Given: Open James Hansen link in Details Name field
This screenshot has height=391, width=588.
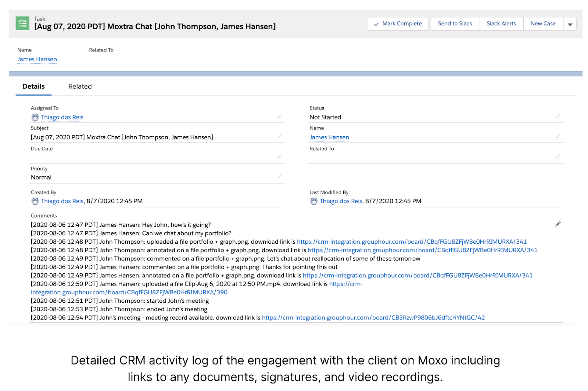Looking at the screenshot, I should (x=329, y=137).
